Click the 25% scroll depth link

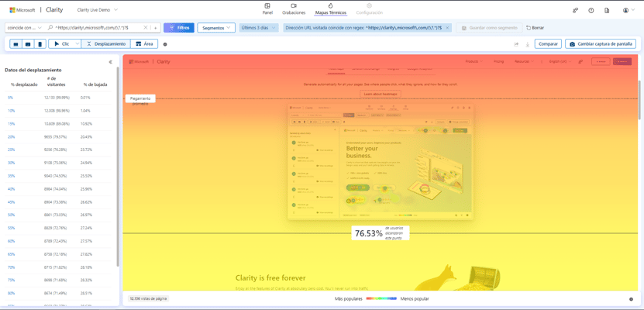click(x=12, y=150)
